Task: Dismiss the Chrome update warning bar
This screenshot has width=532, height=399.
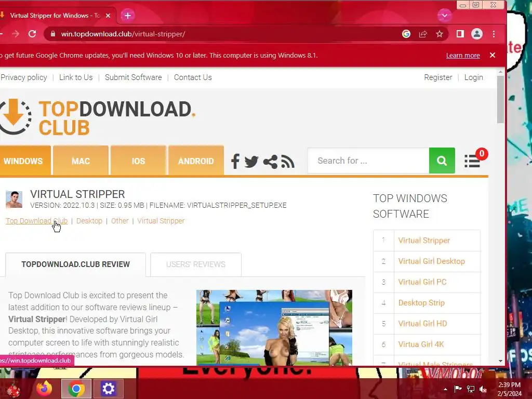Action: [493, 55]
